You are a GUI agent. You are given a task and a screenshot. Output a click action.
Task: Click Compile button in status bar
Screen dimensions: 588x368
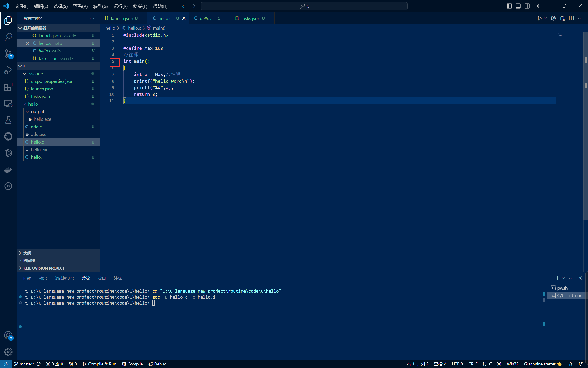pos(132,364)
